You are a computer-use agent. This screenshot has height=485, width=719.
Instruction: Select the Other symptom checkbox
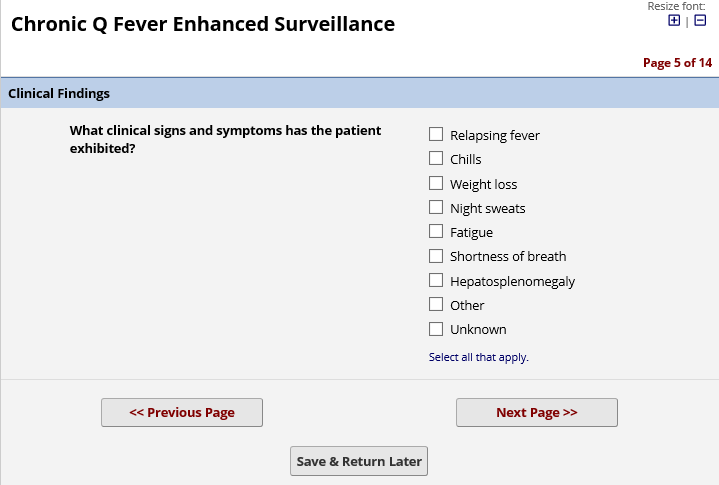click(436, 304)
